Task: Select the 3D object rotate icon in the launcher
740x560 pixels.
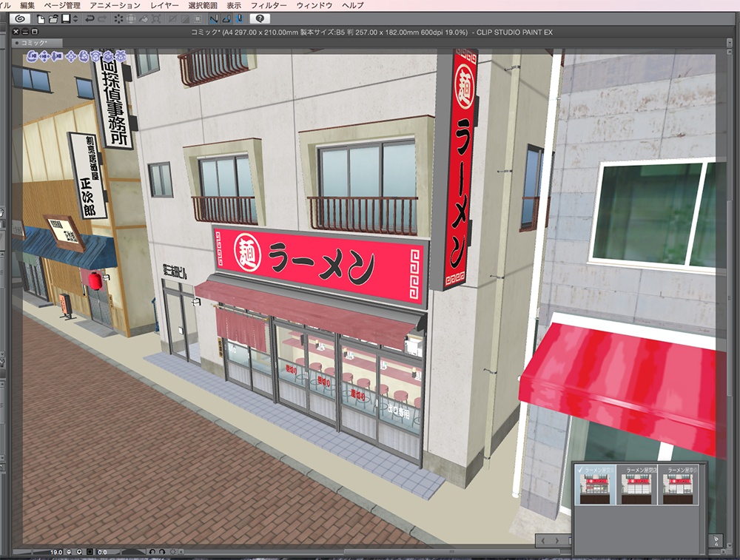Action: pos(83,56)
